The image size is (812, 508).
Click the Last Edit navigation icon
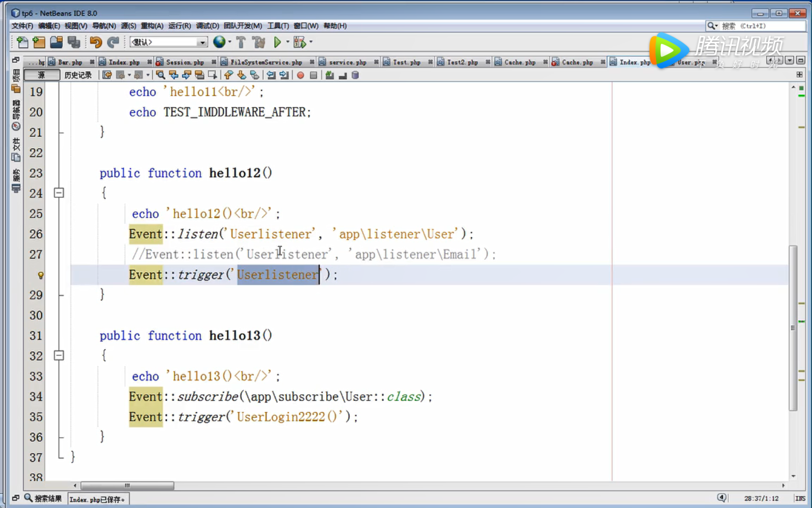(107, 75)
